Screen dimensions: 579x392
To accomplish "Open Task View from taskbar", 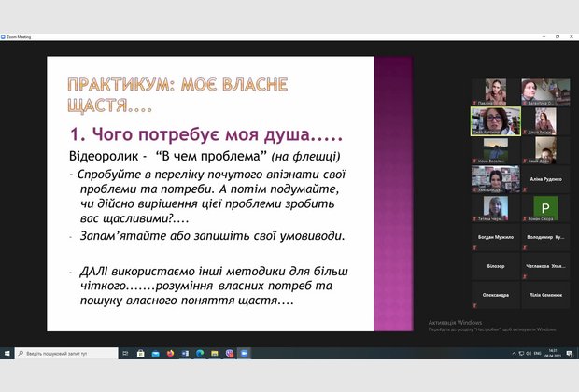I will [x=125, y=353].
